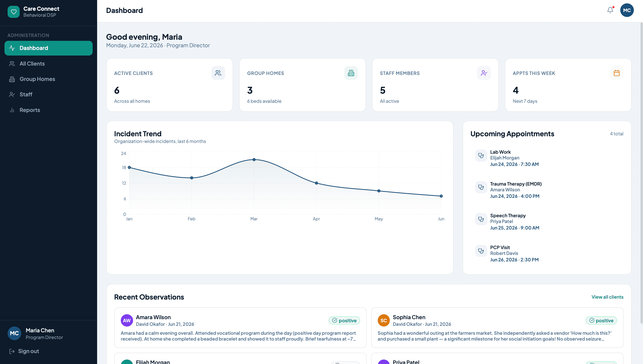Open the Speech Therapy appointment
Viewport: 643px width, 364px height.
[x=547, y=222]
